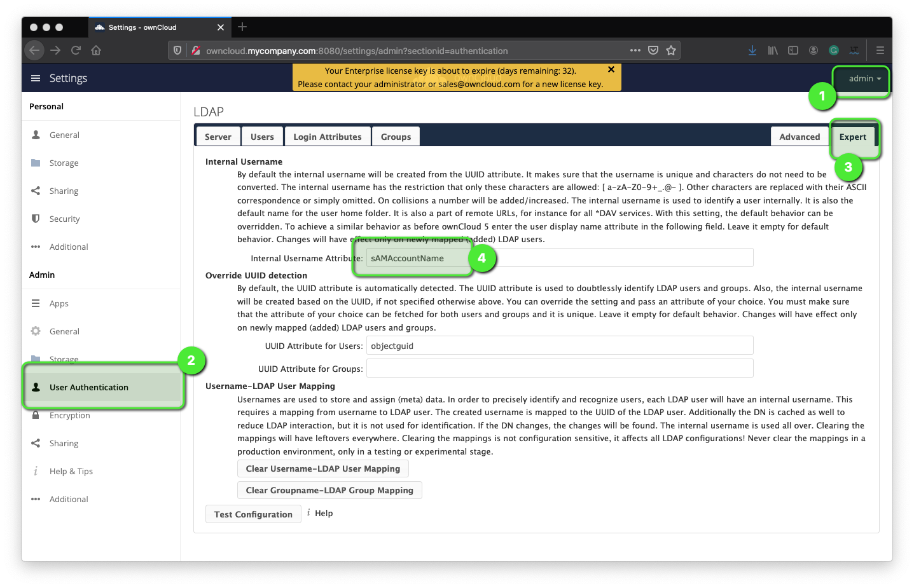This screenshot has height=588, width=914.
Task: Click the Sharing icon under Personal
Action: coord(36,191)
